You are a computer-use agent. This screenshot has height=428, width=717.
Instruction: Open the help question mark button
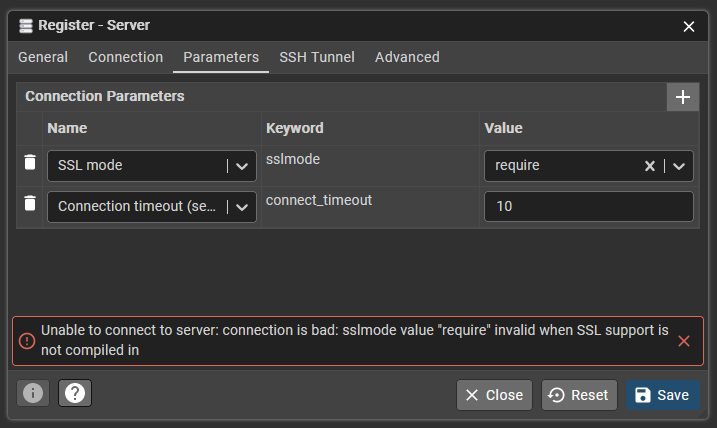pyautogui.click(x=74, y=394)
